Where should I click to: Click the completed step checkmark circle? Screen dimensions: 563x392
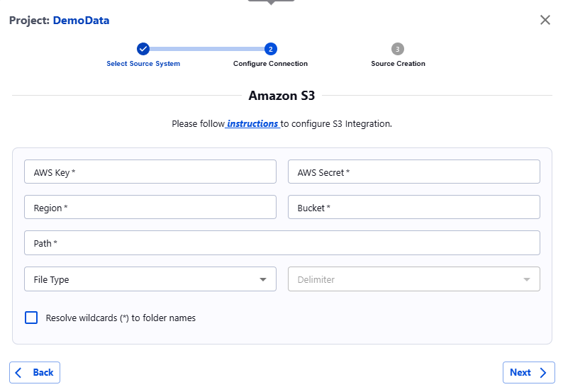pos(143,49)
